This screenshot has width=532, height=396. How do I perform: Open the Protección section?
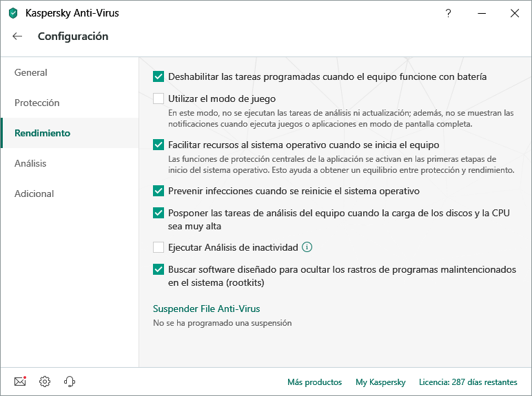37,103
